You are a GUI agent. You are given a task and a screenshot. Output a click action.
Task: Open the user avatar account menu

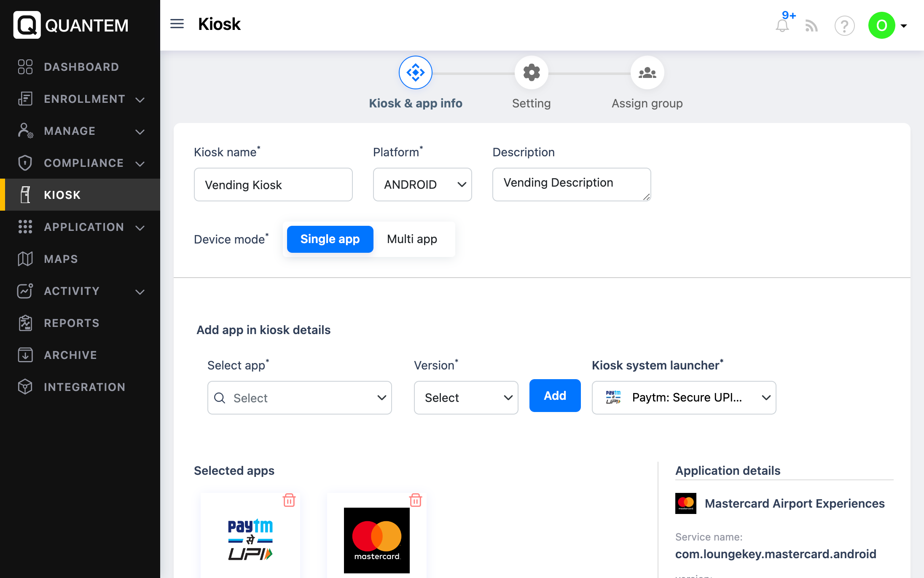pos(887,26)
